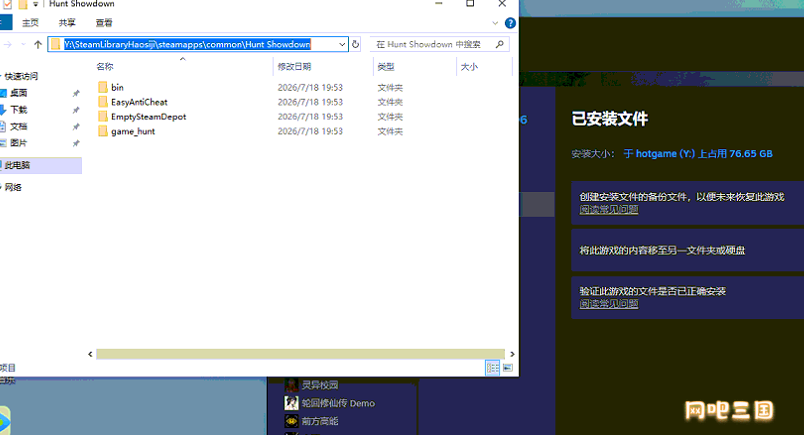This screenshot has width=804, height=435.
Task: Open recent locations dropdown arrow
Action: (23, 45)
